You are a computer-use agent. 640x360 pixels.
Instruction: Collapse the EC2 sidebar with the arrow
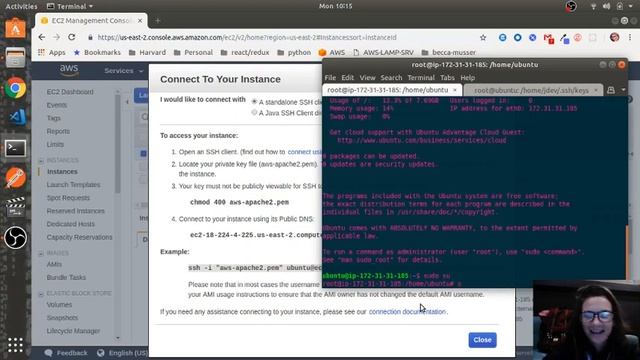tap(127, 102)
